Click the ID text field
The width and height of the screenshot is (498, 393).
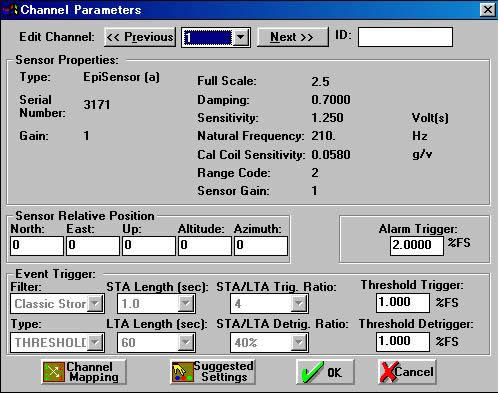[x=405, y=37]
